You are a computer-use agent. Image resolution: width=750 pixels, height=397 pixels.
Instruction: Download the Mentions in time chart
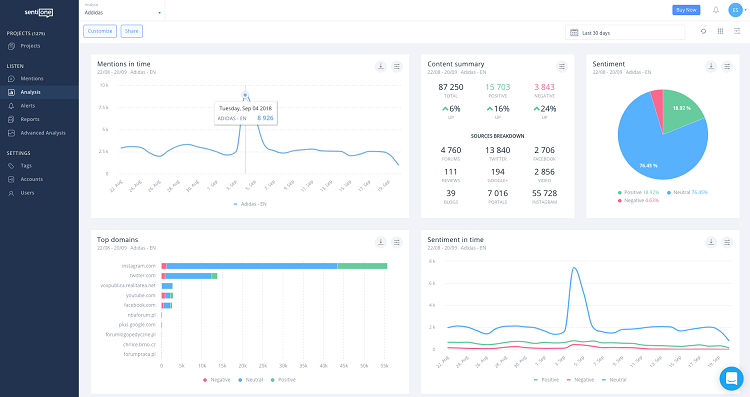pyautogui.click(x=381, y=66)
